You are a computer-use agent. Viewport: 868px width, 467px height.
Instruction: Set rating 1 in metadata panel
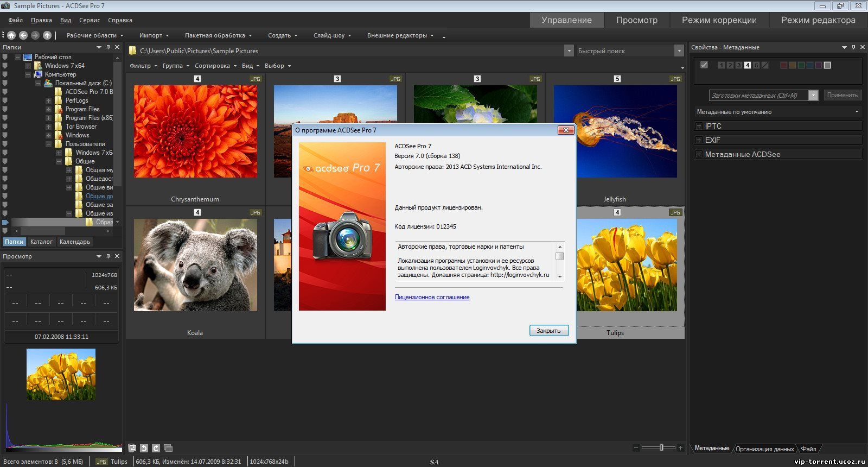click(722, 65)
